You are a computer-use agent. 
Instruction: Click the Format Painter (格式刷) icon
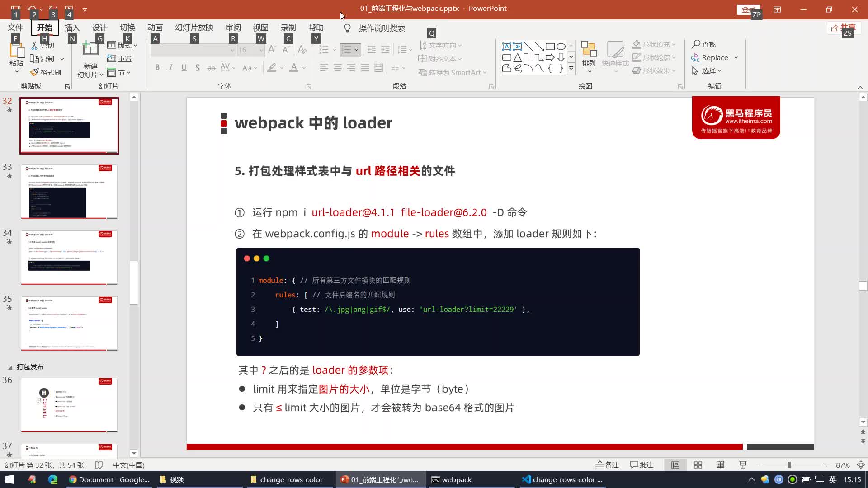tap(34, 72)
